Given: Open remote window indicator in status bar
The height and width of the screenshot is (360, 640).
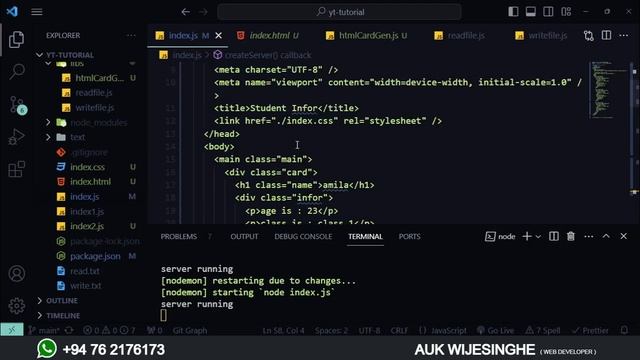Looking at the screenshot, I should (12, 330).
